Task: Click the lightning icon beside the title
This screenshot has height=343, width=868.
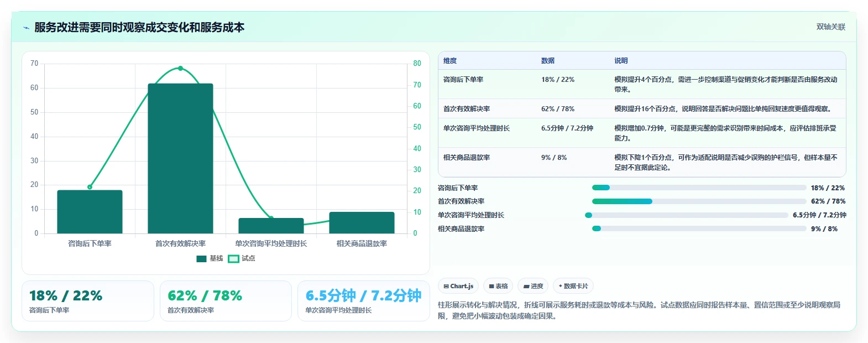Action: click(x=26, y=28)
